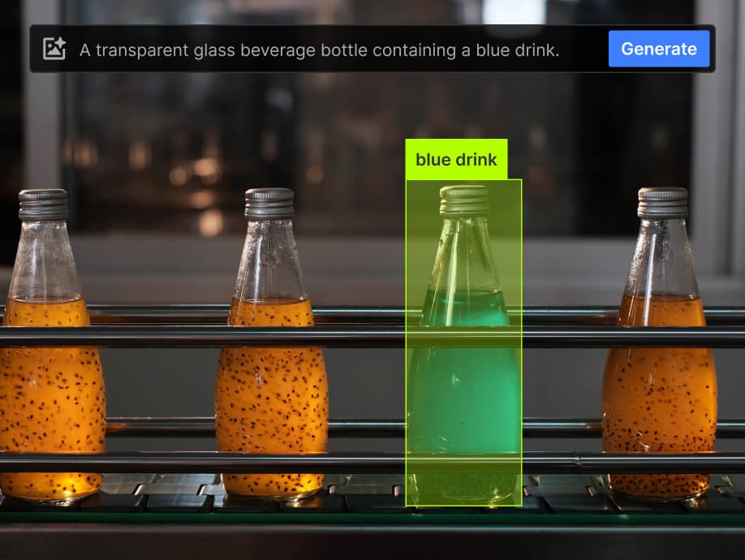This screenshot has width=745, height=560.
Task: Click inside the green selection box
Action: pos(463,381)
